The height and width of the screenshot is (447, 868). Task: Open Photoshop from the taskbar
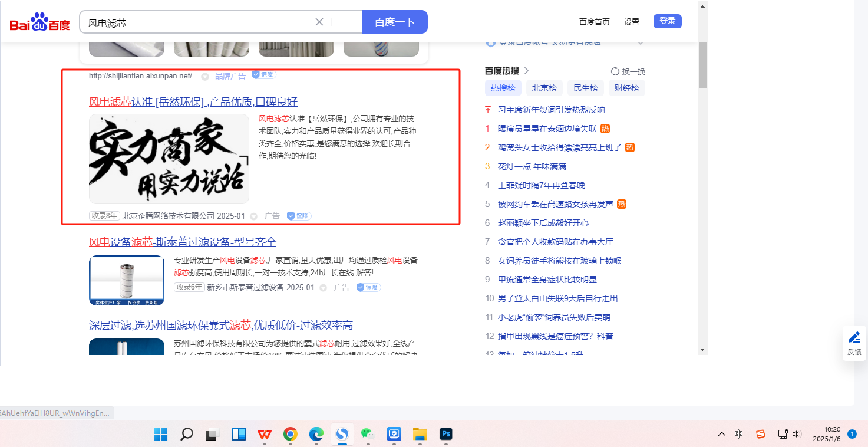click(x=446, y=435)
